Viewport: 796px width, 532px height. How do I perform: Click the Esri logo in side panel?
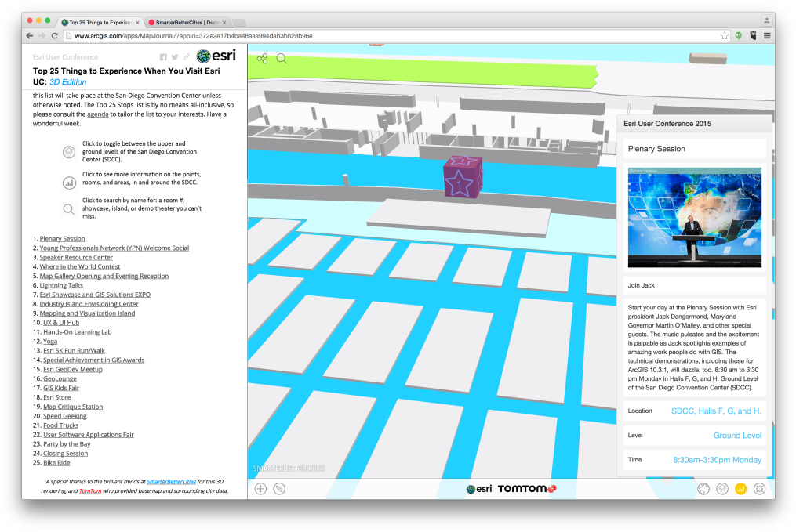[x=216, y=56]
